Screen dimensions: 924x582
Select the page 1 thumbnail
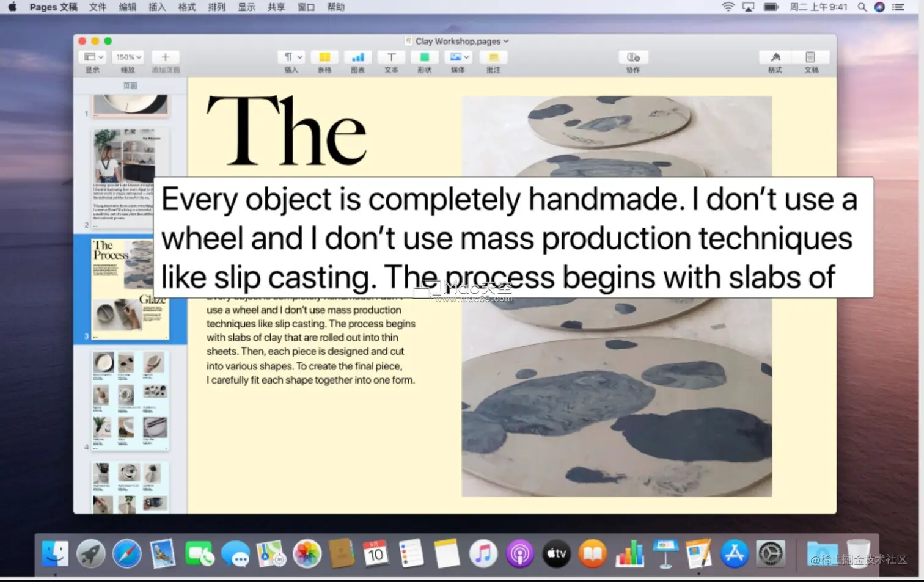130,105
